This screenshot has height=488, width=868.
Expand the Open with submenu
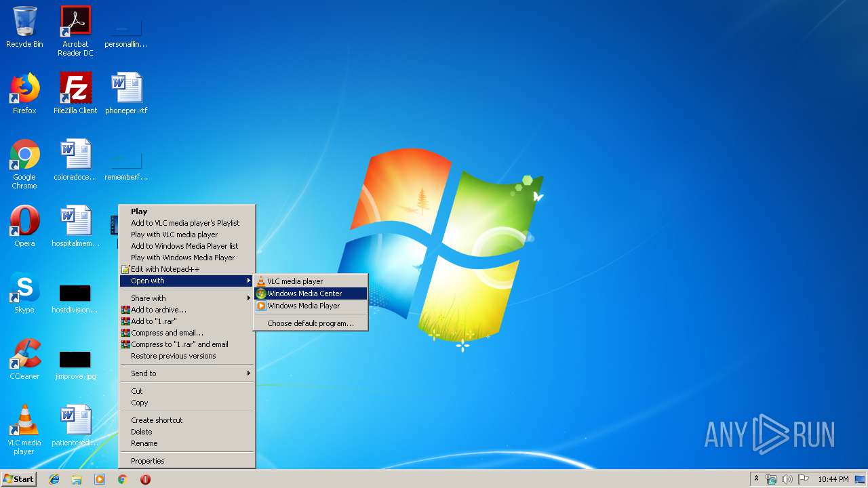coord(187,281)
